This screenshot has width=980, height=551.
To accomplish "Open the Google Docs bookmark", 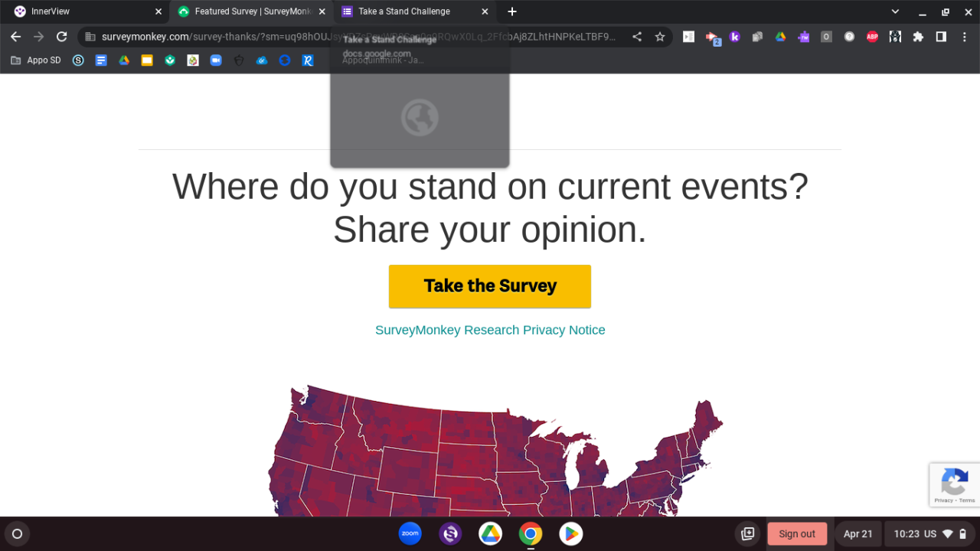I will 101,60.
